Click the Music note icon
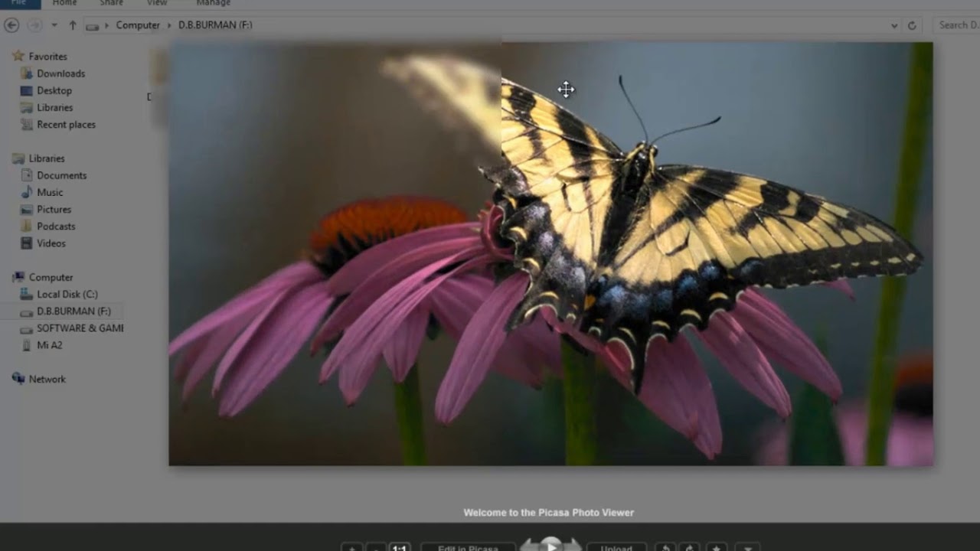This screenshot has height=551, width=980. (27, 192)
